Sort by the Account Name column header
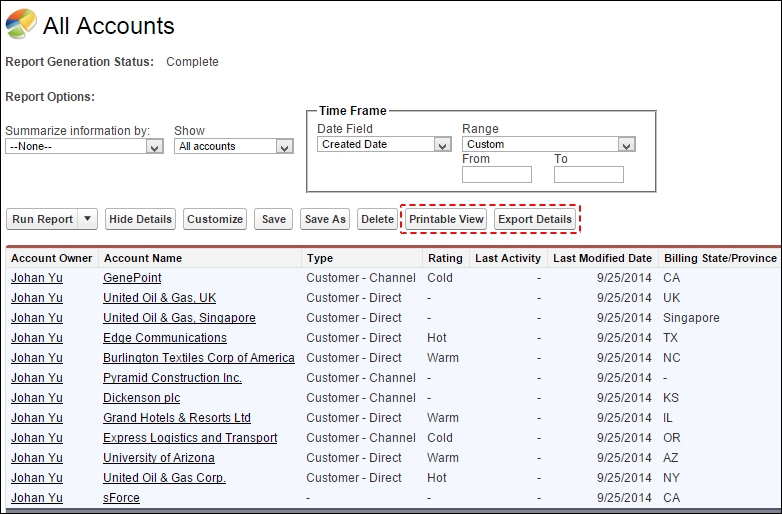The image size is (782, 514). click(x=143, y=258)
